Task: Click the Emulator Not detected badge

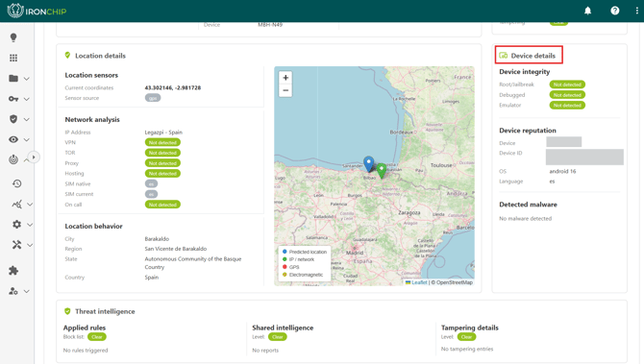Action: 567,105
